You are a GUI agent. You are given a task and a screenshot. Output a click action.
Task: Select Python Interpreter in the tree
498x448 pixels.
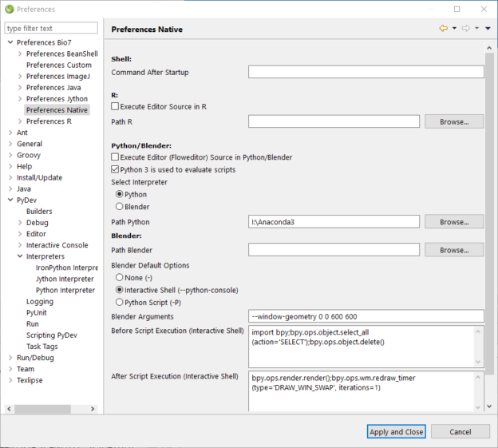tap(65, 290)
